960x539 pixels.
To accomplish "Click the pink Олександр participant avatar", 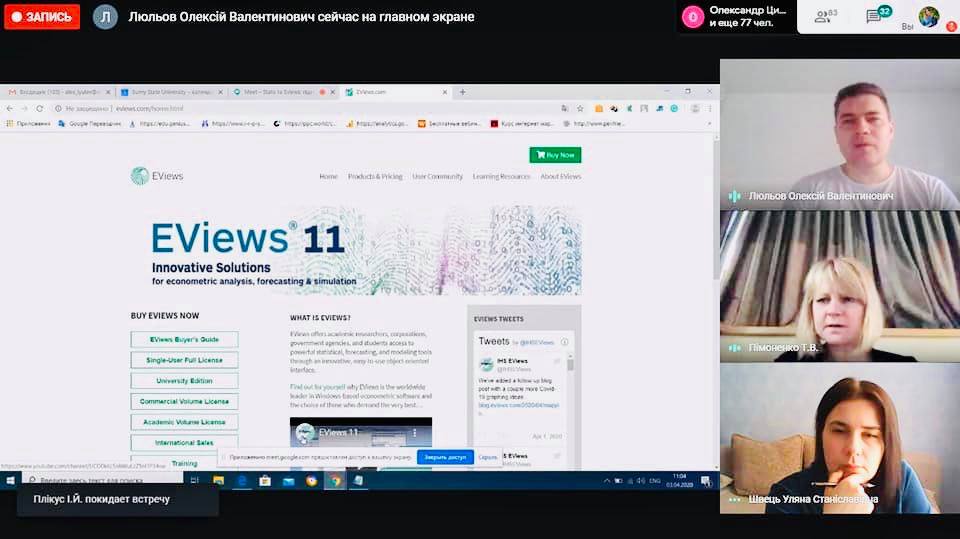I will [692, 17].
